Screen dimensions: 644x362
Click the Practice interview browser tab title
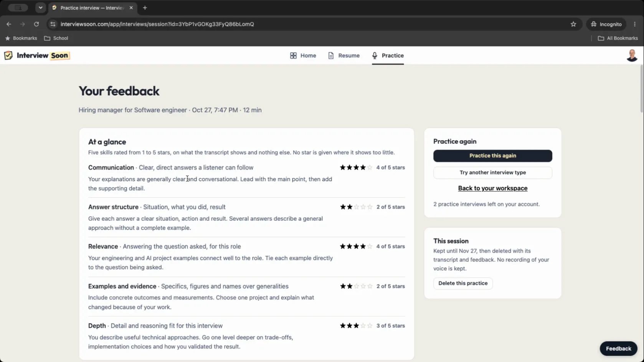[92, 8]
